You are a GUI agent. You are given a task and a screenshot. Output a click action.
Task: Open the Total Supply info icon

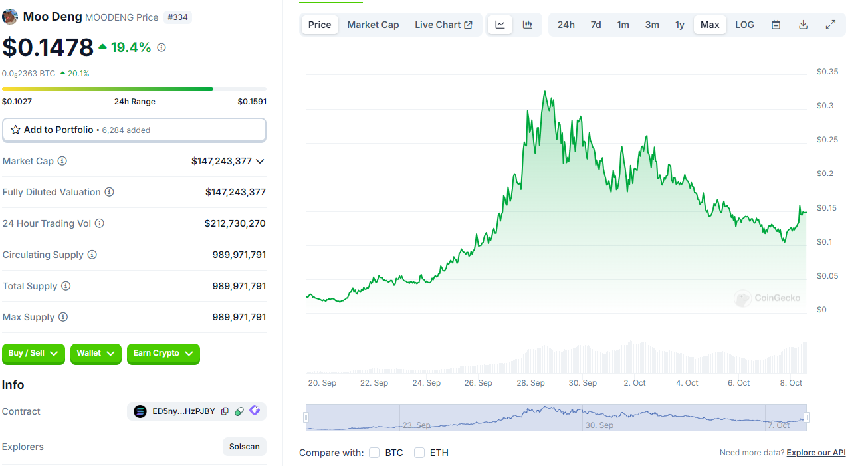tap(66, 286)
